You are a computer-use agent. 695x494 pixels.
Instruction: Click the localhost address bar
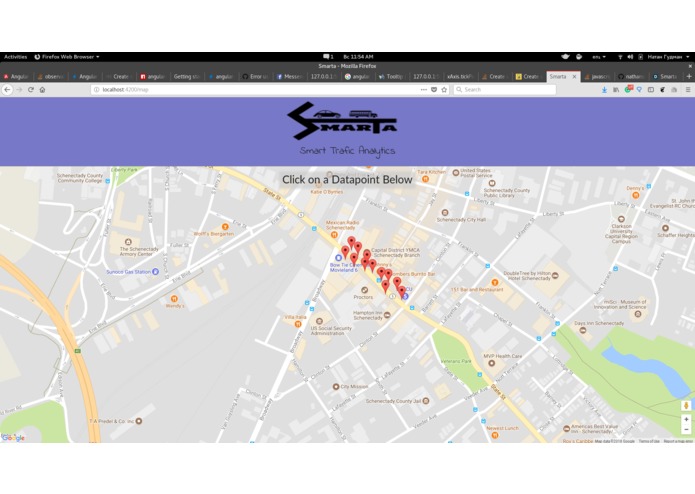(270, 89)
